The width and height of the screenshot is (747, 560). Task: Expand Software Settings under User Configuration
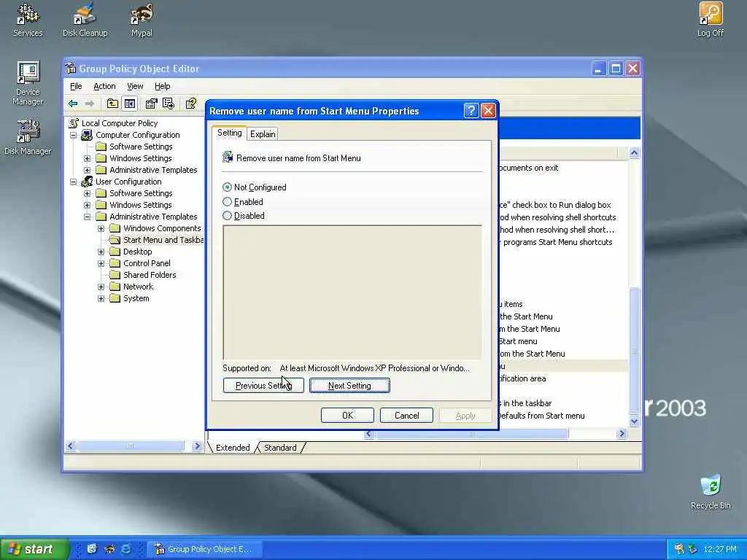pyautogui.click(x=88, y=193)
